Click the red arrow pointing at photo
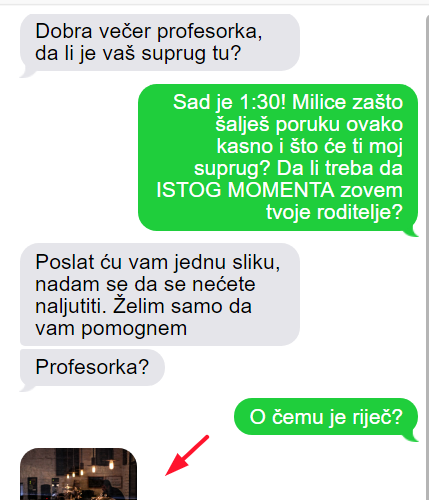 pyautogui.click(x=187, y=455)
